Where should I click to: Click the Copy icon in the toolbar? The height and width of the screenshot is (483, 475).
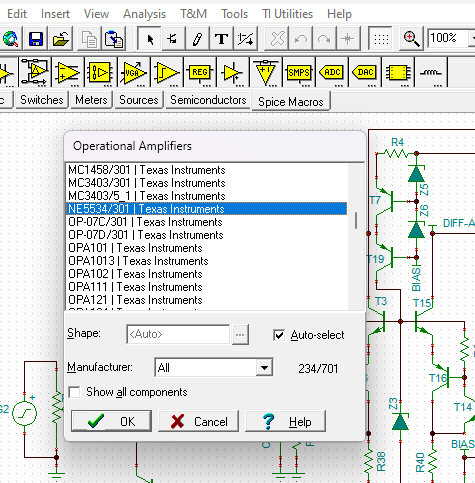point(89,39)
